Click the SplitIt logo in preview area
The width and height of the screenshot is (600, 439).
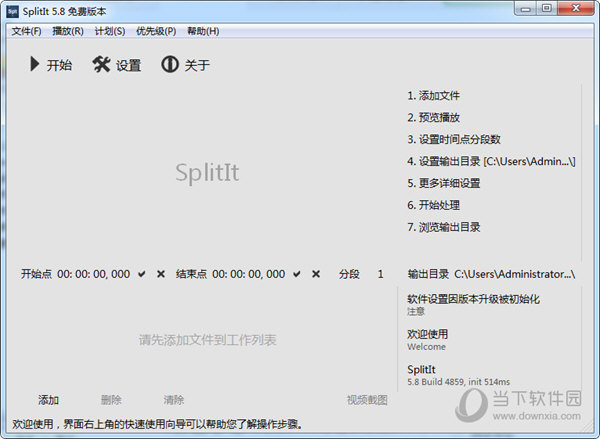point(207,173)
